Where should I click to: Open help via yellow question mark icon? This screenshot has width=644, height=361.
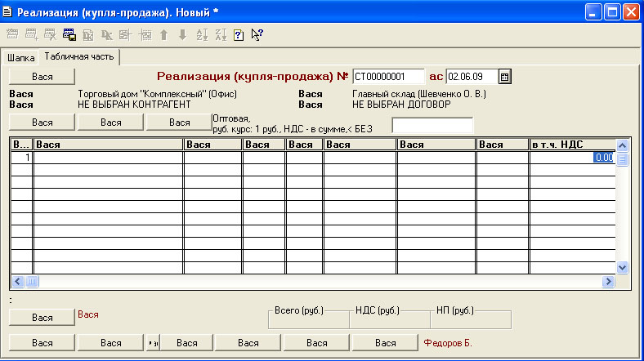[239, 35]
